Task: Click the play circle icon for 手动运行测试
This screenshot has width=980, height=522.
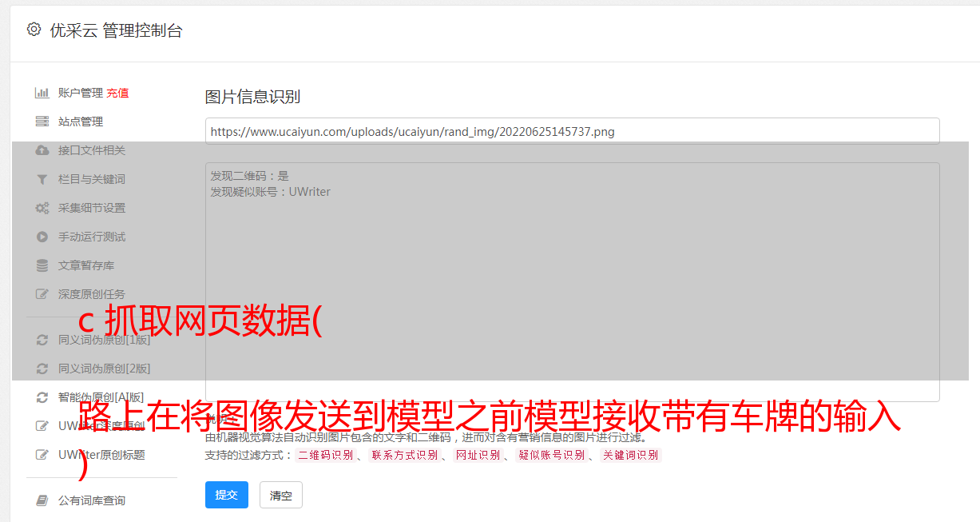Action: coord(42,237)
